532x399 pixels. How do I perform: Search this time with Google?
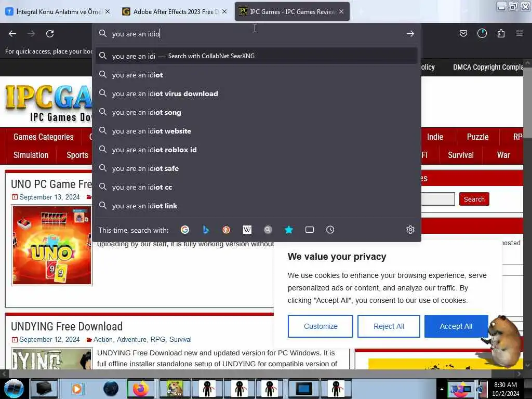185,230
